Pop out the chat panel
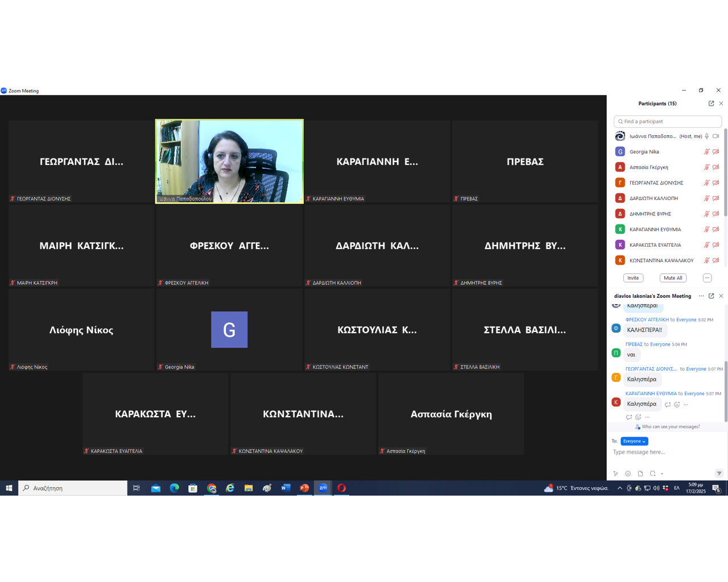 click(x=711, y=296)
